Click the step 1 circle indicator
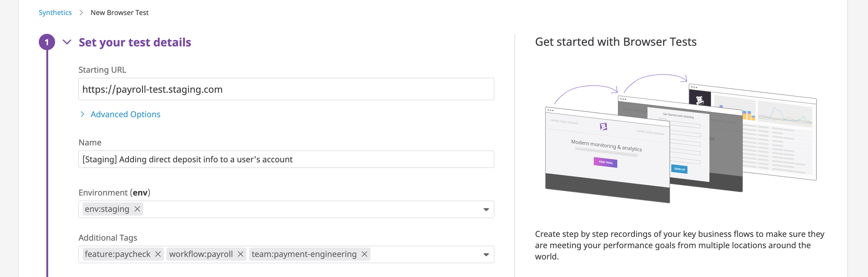The height and width of the screenshot is (277, 868). click(48, 42)
